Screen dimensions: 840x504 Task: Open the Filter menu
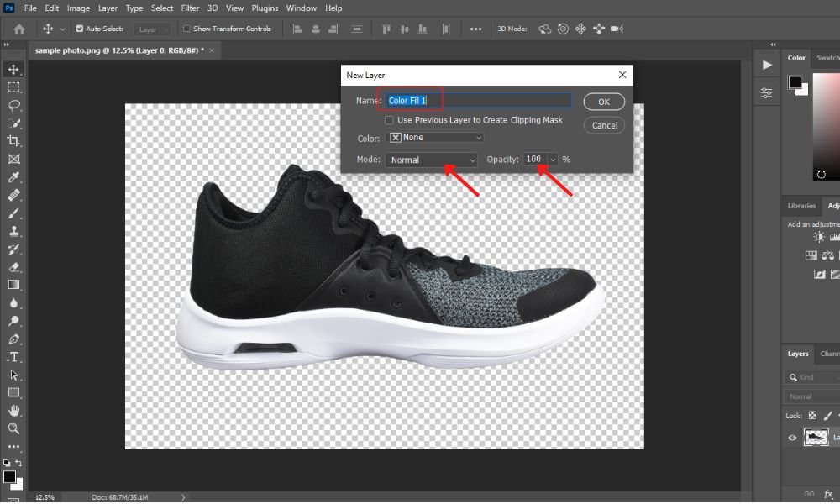[x=190, y=8]
